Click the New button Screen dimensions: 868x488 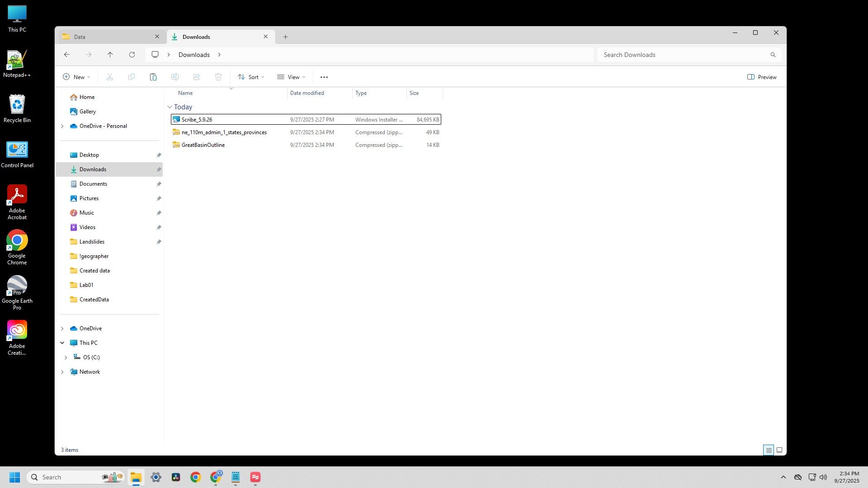coord(76,77)
